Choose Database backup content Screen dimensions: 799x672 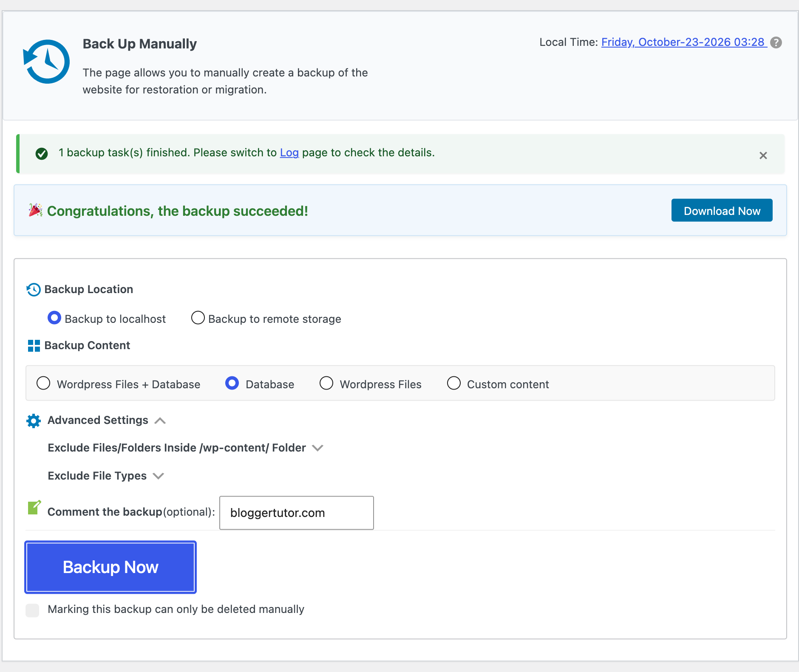[232, 383]
